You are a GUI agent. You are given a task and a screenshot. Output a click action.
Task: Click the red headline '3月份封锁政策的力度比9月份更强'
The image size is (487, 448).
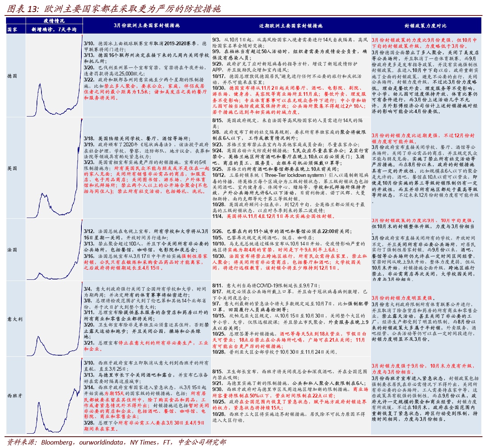point(424,43)
